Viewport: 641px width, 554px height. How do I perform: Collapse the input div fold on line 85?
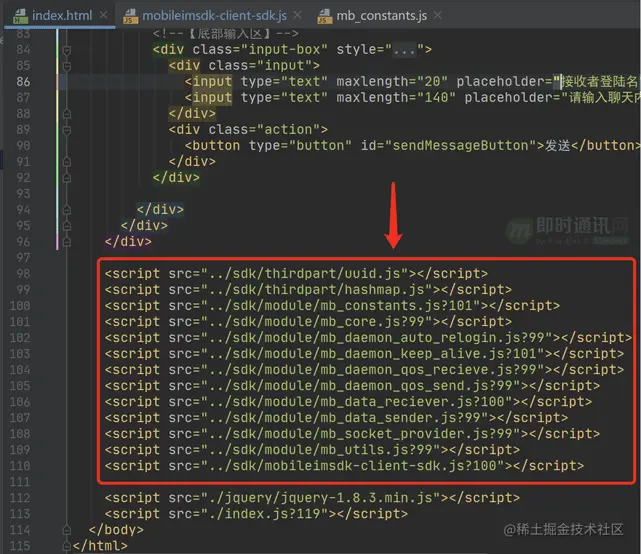(67, 66)
